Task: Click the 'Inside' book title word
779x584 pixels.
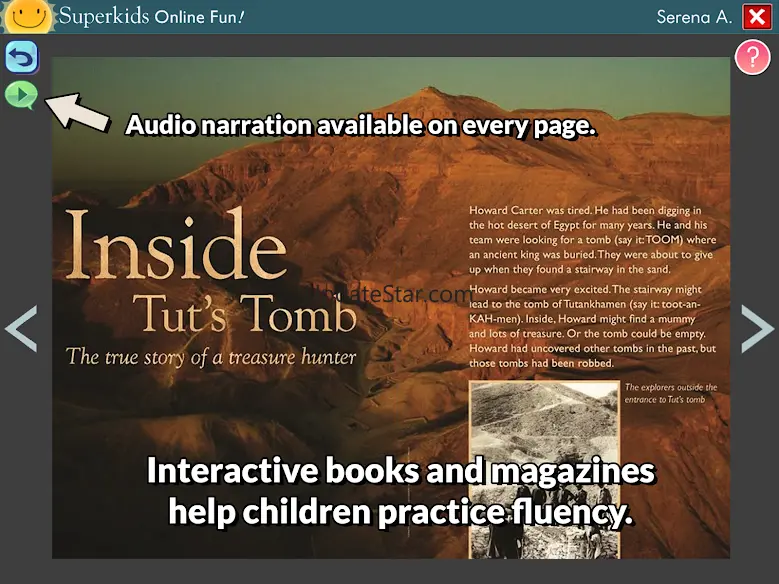Action: pos(176,246)
